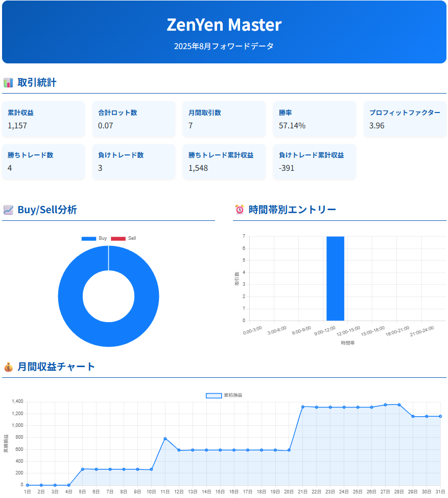Toggle the 累積損益 legend swatch
The image size is (448, 498).
click(214, 395)
